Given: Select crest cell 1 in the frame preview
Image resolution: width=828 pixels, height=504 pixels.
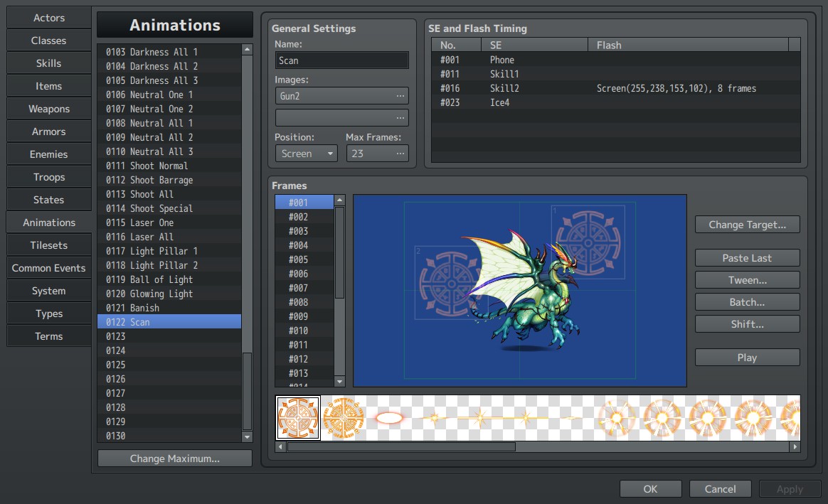Looking at the screenshot, I should point(588,242).
